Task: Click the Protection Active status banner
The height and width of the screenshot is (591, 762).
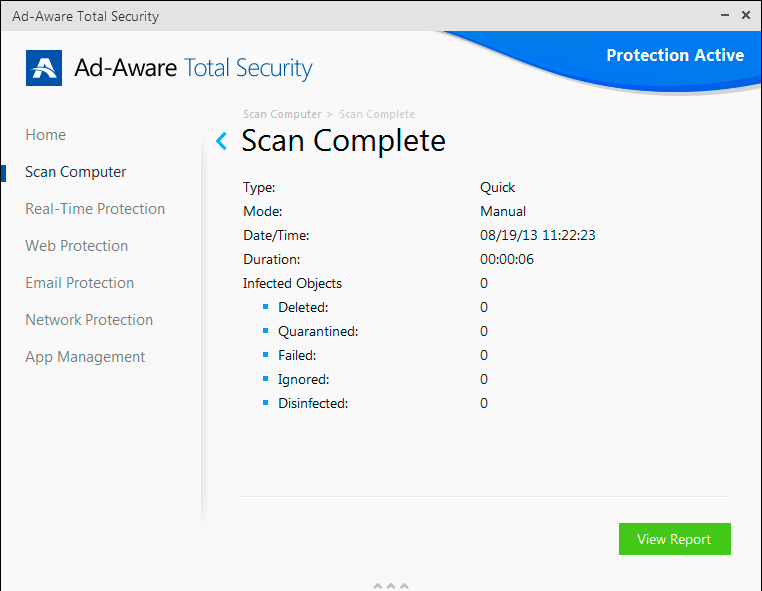Action: [x=674, y=56]
